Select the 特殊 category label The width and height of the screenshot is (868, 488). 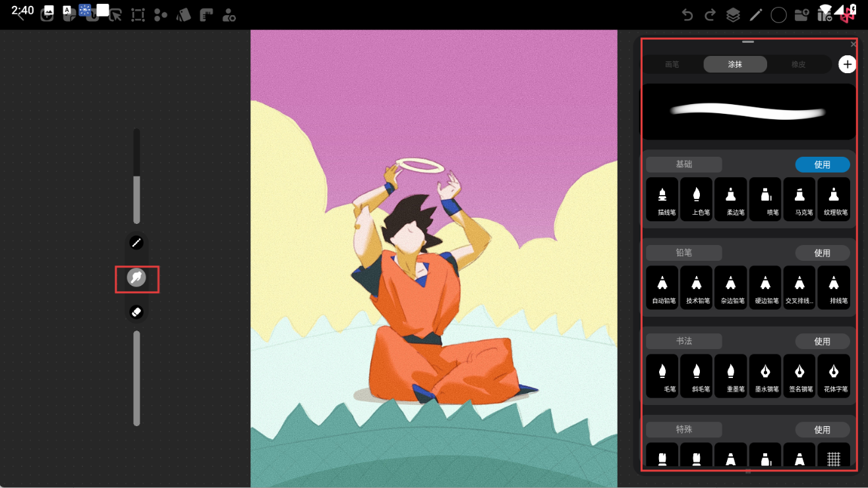[684, 429]
